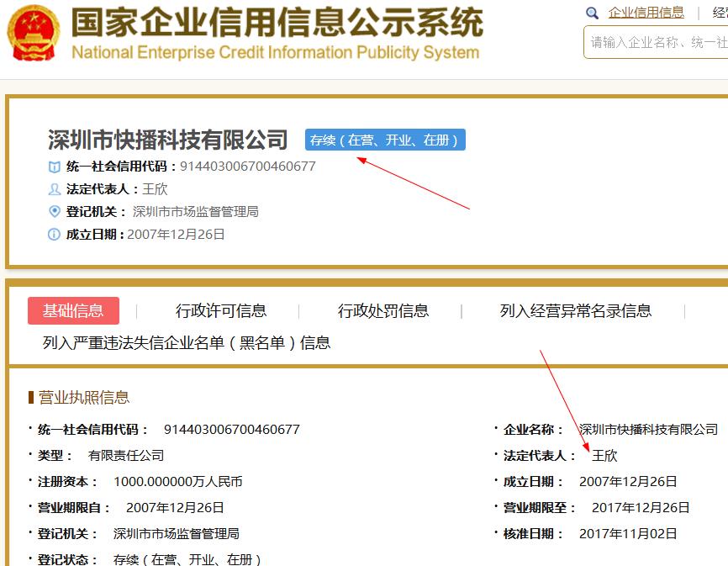Click the info icon beside 成立日期

click(55, 234)
